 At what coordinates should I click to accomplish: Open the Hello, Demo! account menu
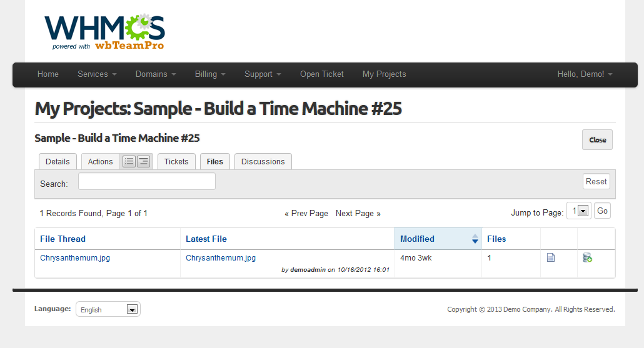pos(585,74)
